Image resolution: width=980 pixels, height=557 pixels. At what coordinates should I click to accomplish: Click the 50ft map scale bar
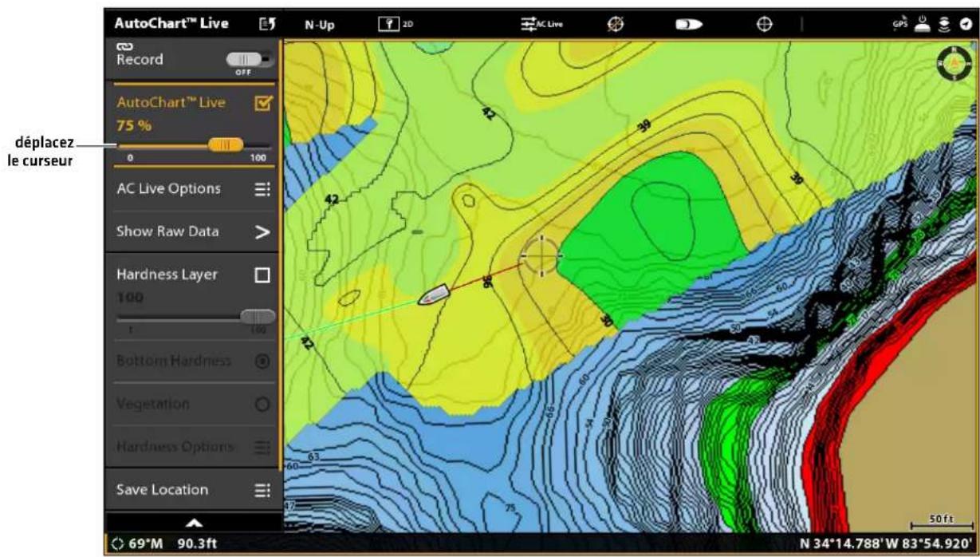(x=943, y=521)
